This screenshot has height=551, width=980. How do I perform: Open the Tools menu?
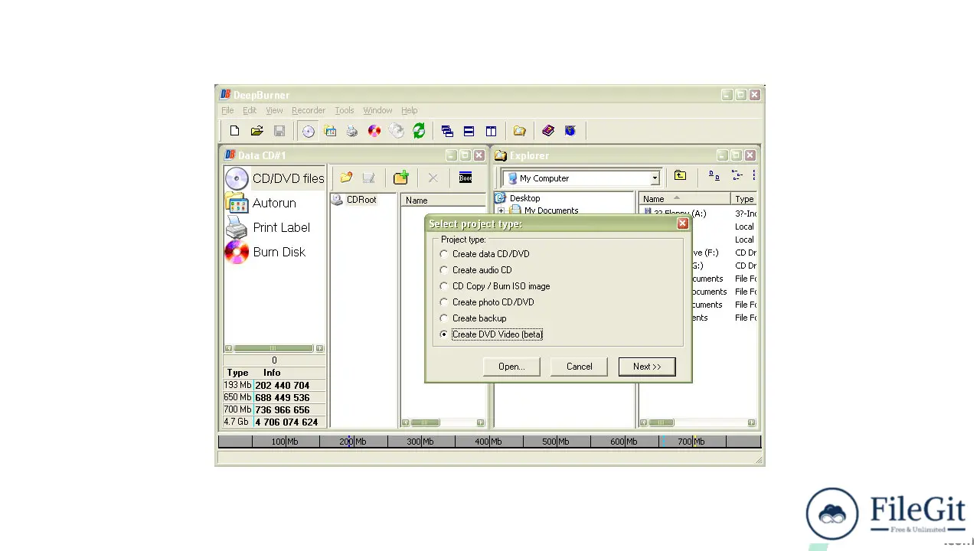coord(345,110)
